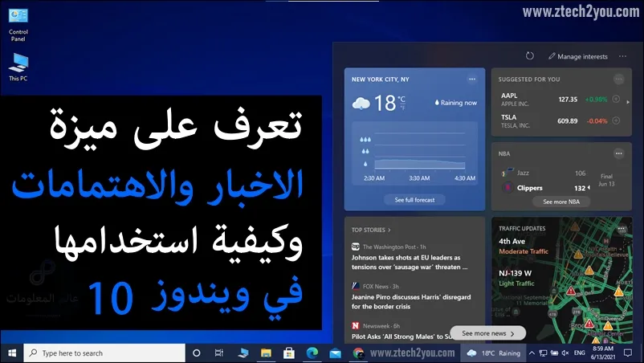Open the feed's three-dot settings menu
Viewport: 644px width, 363px height.
(x=622, y=56)
